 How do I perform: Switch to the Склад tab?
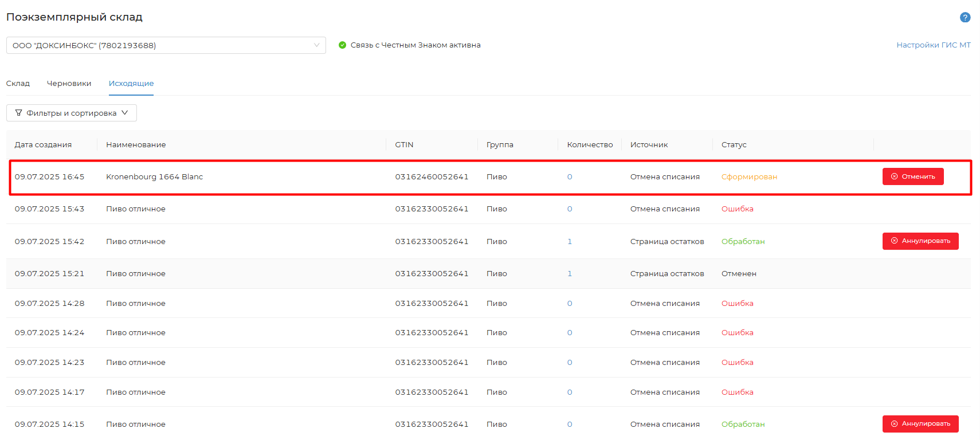(18, 84)
